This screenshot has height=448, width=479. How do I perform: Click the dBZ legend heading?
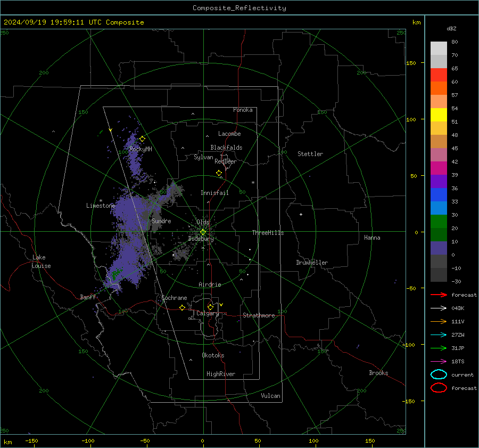click(x=451, y=28)
